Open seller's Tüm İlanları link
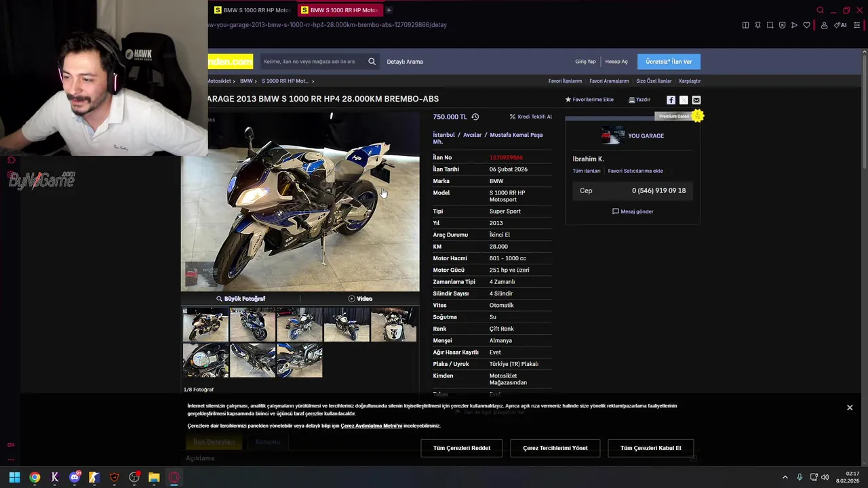 (587, 171)
